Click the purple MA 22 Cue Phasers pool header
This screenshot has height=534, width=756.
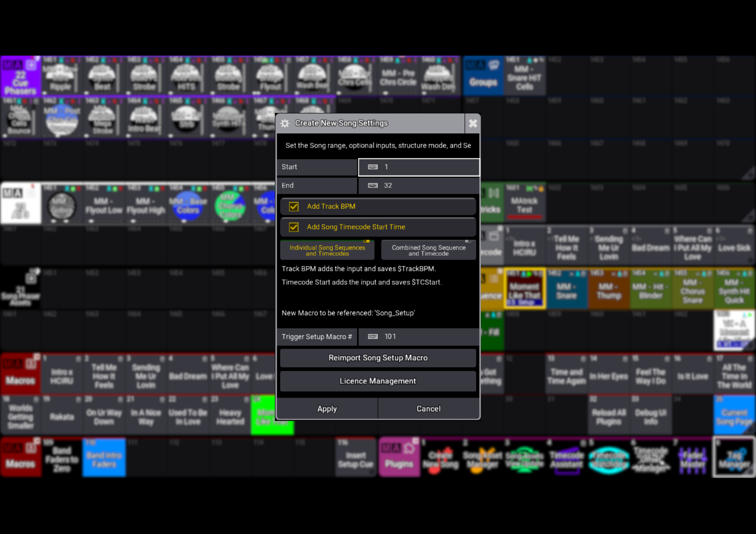[x=20, y=76]
